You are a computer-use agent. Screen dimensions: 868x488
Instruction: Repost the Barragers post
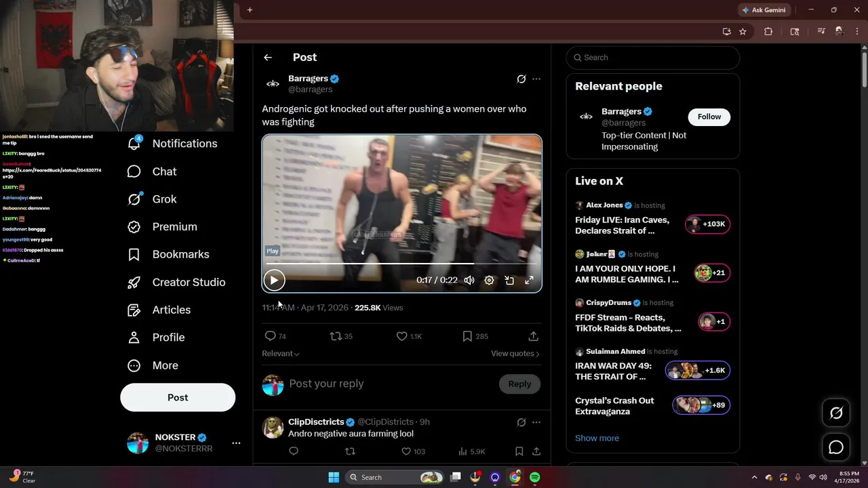pyautogui.click(x=340, y=336)
